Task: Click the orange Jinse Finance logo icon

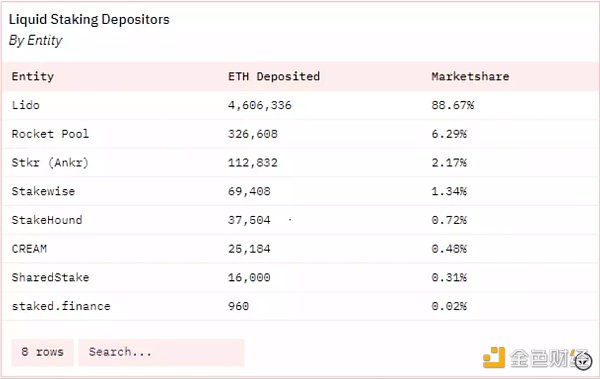Action: pos(494,357)
